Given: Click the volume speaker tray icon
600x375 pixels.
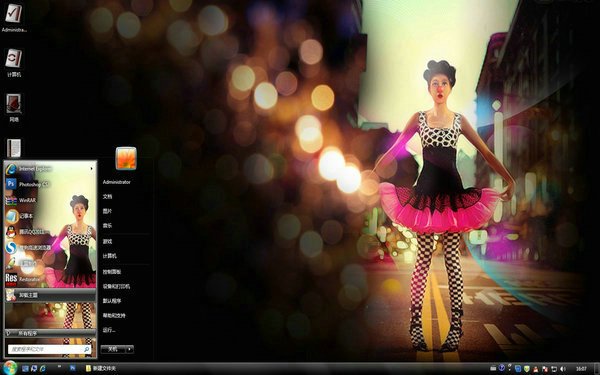Looking at the screenshot, I should (x=563, y=368).
